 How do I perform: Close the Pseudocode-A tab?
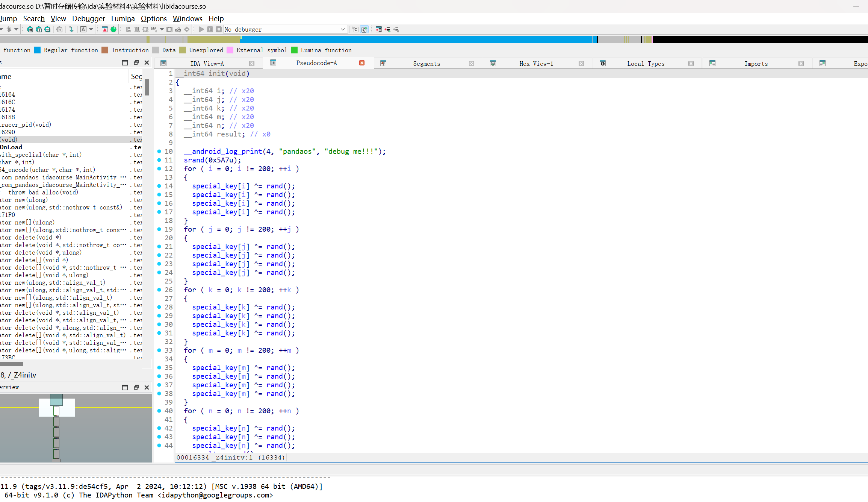362,63
